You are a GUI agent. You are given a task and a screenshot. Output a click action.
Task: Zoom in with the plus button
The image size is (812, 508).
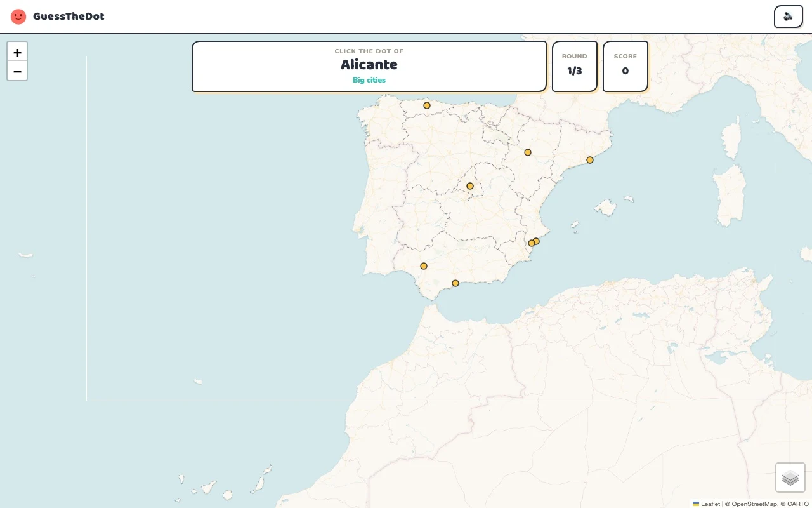[x=17, y=52]
